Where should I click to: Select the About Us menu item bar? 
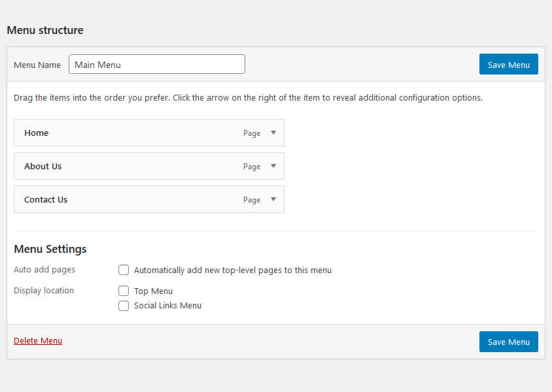click(131, 166)
